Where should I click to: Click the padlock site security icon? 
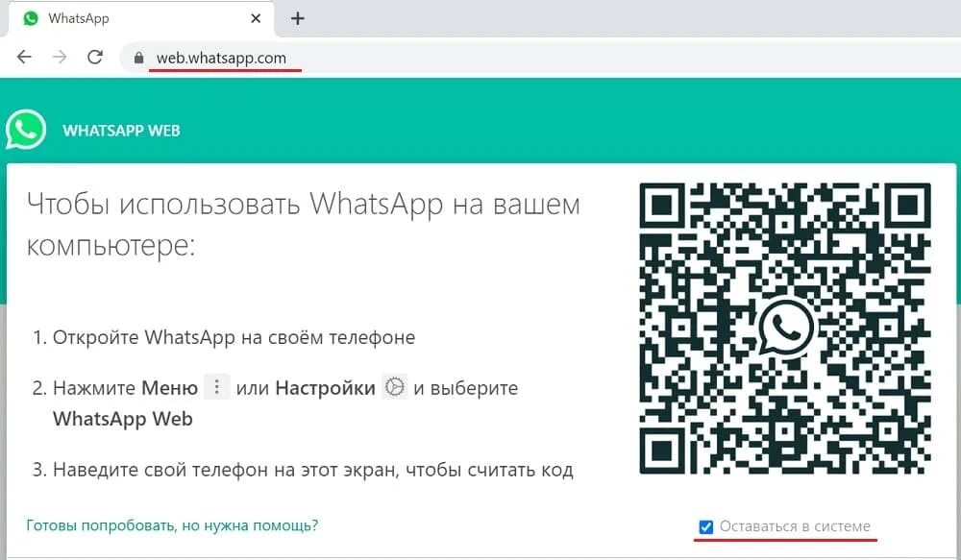(x=139, y=58)
